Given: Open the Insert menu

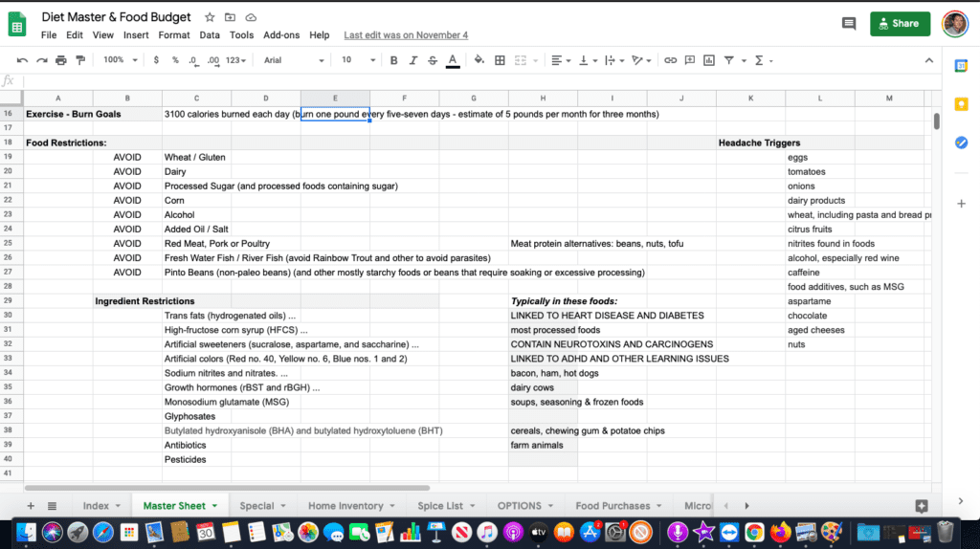Looking at the screenshot, I should pyautogui.click(x=136, y=35).
